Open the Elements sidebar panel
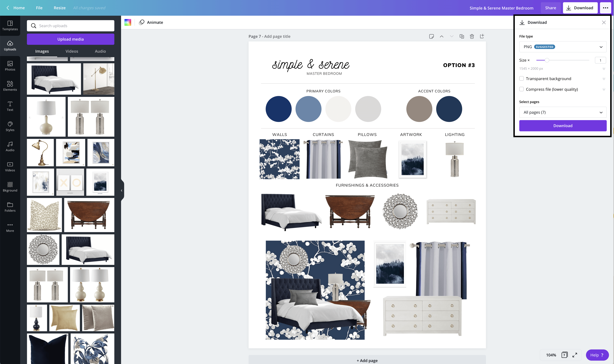Viewport: 614px width, 364px height. [10, 86]
